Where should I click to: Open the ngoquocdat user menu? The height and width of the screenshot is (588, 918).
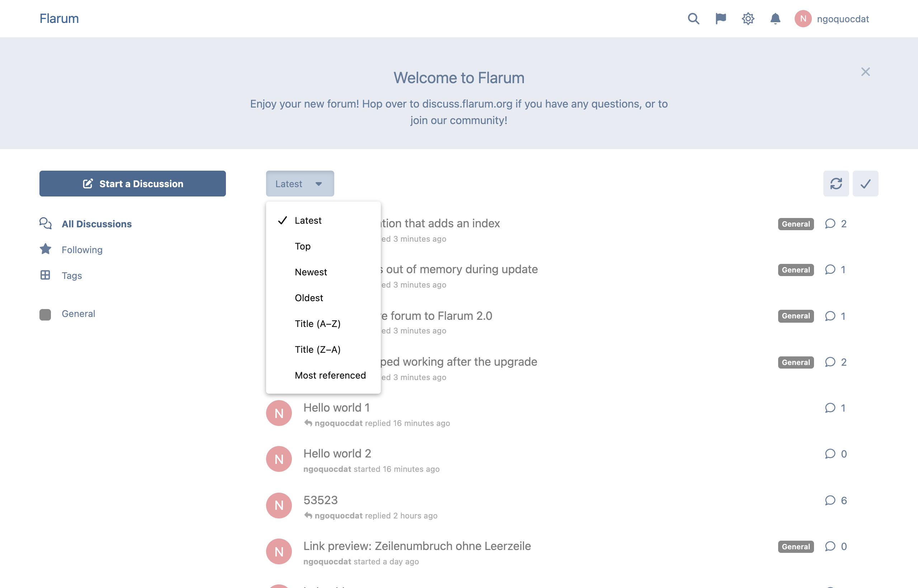(832, 19)
